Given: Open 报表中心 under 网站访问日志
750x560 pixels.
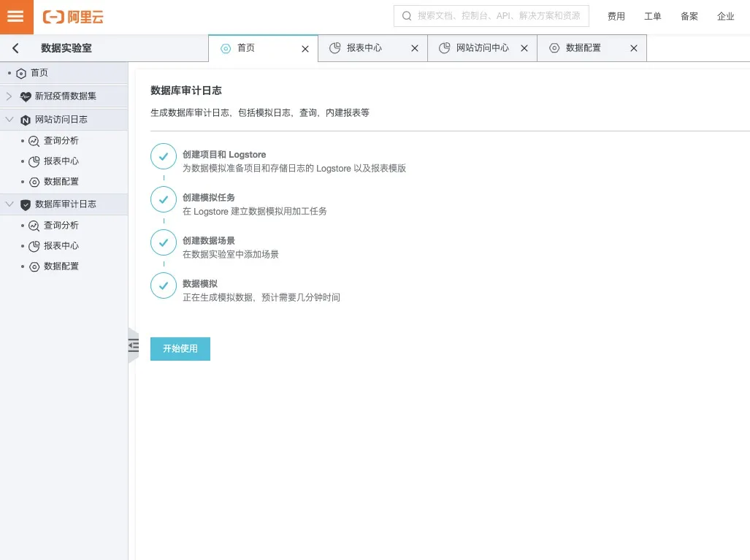Looking at the screenshot, I should point(61,161).
